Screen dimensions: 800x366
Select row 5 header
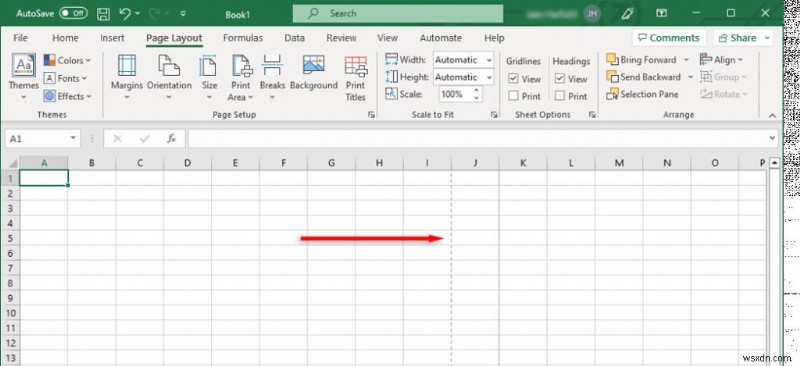(10, 238)
